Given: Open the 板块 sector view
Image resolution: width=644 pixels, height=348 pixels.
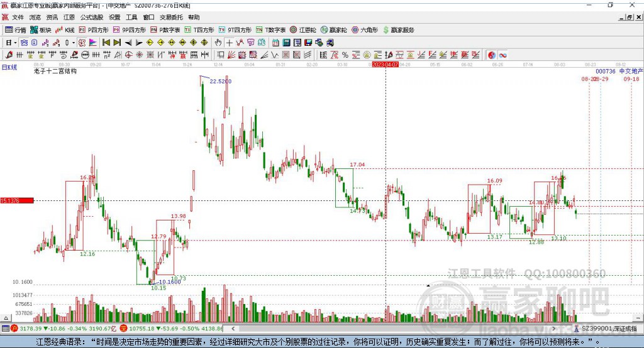Looking at the screenshot, I should [x=41, y=30].
